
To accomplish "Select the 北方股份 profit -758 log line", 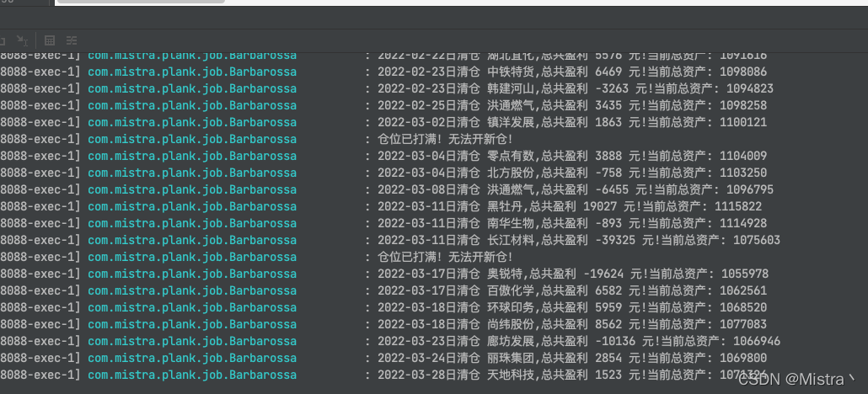I will click(383, 173).
